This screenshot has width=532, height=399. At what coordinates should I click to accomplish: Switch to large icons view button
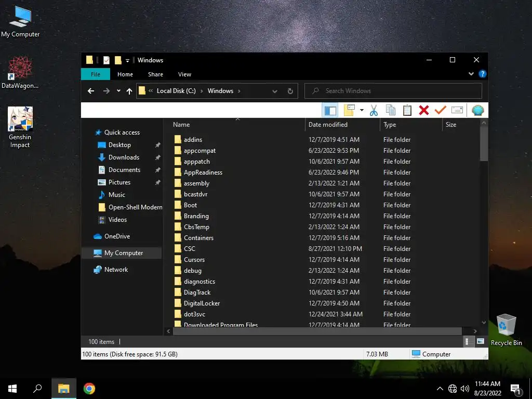coord(481,341)
